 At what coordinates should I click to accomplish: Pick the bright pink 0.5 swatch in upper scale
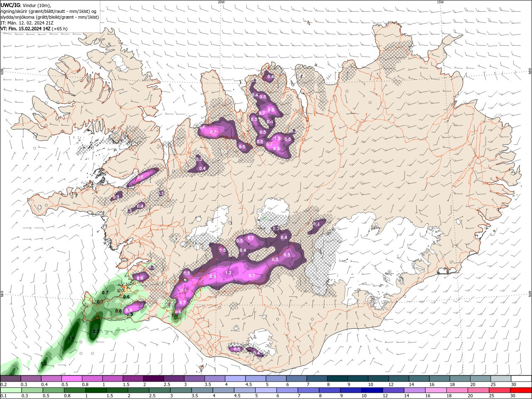pyautogui.click(x=72, y=379)
